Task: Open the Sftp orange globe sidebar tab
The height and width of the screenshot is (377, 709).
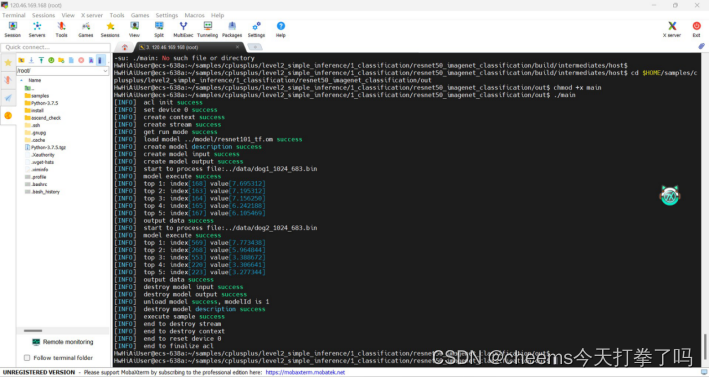Action: tap(8, 116)
